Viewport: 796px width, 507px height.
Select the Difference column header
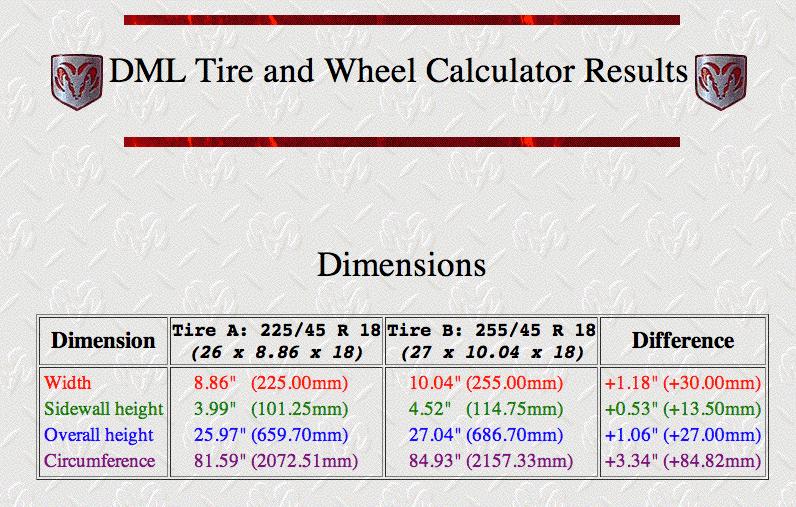click(x=682, y=341)
